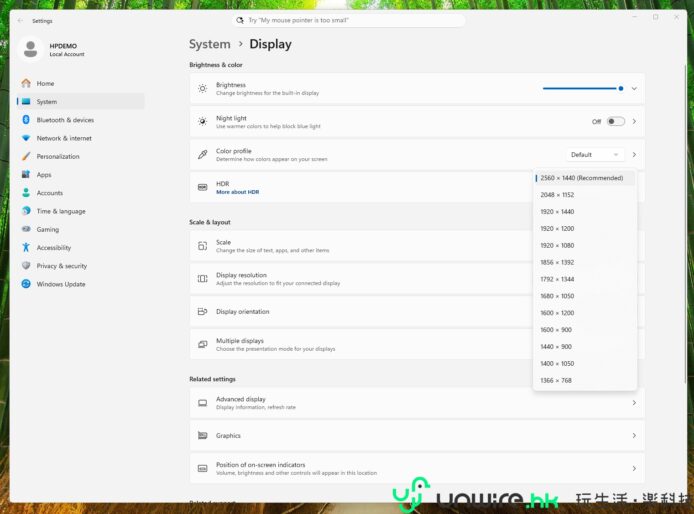Go to System in the breadcrumb
This screenshot has height=514, width=694.
(210, 44)
